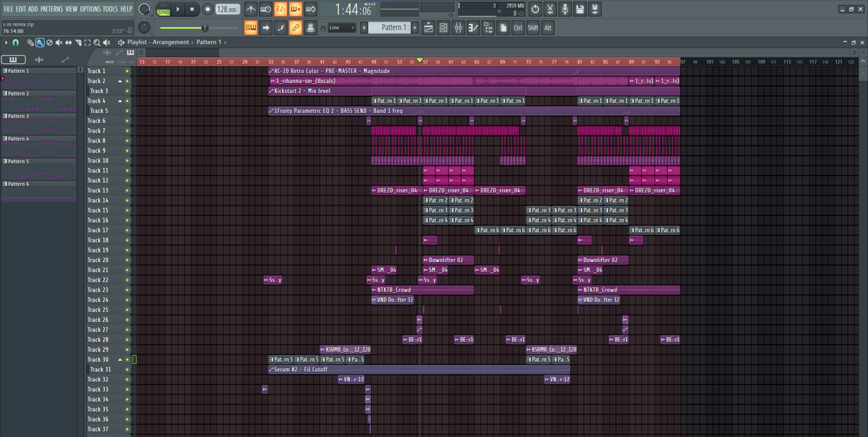Collapse the Track 4 group arrow
Screen dimensions: 868x437
pyautogui.click(x=120, y=101)
